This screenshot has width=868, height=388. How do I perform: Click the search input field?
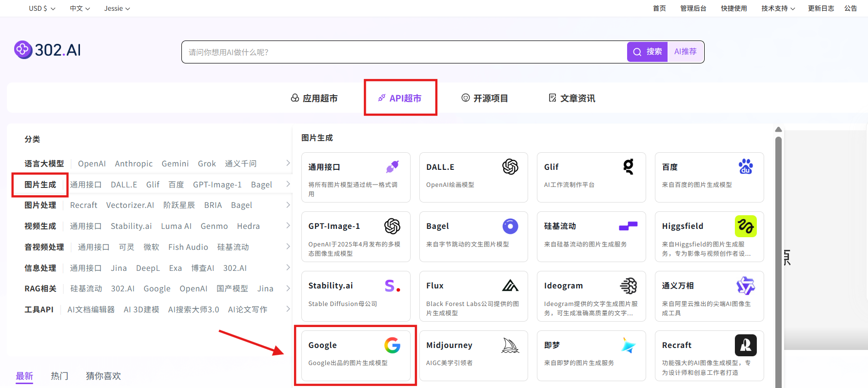tap(404, 52)
